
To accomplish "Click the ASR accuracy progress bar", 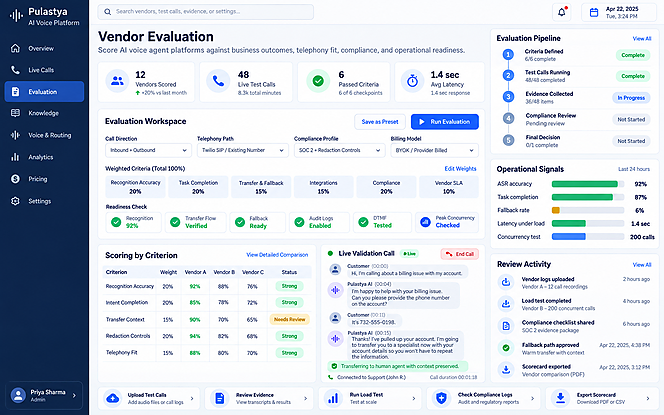I will 588,184.
